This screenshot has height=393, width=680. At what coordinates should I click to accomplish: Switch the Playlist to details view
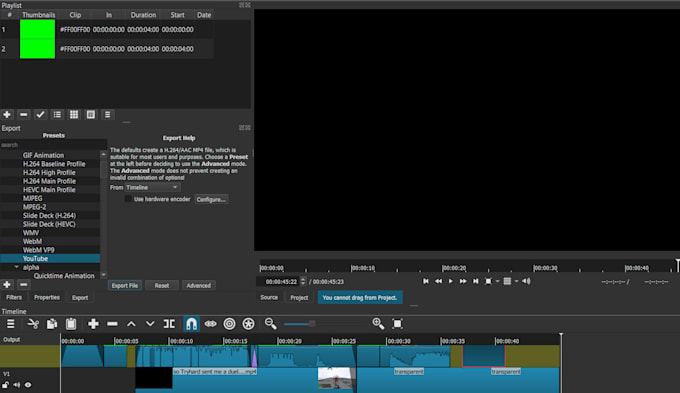[x=57, y=115]
